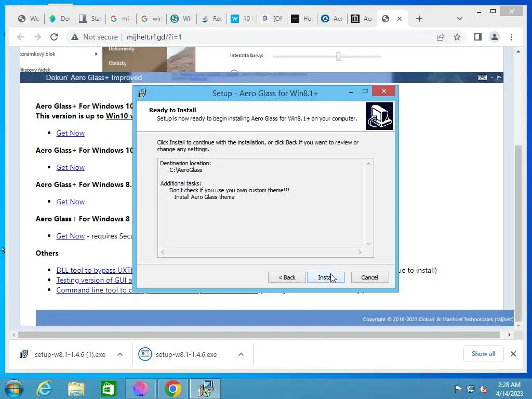The width and height of the screenshot is (532, 399).
Task: Expand the tab search chevron
Action: coord(459,19)
